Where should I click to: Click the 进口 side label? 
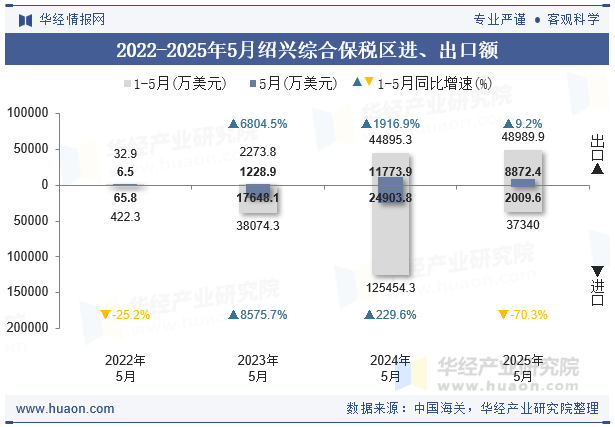[597, 293]
